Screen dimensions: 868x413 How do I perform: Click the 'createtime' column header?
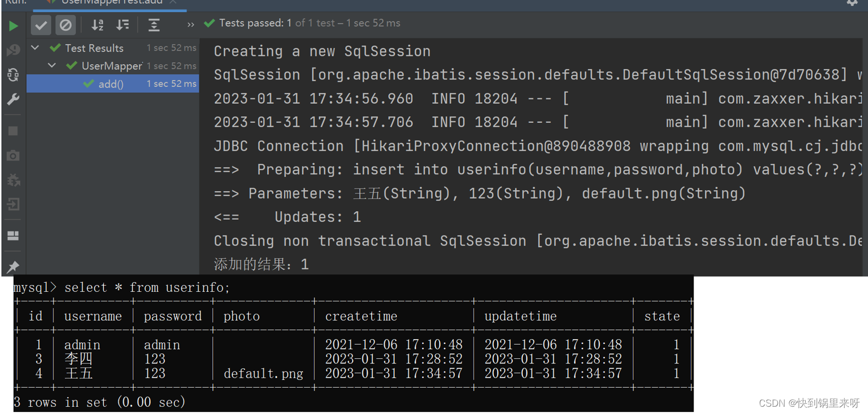pos(361,316)
